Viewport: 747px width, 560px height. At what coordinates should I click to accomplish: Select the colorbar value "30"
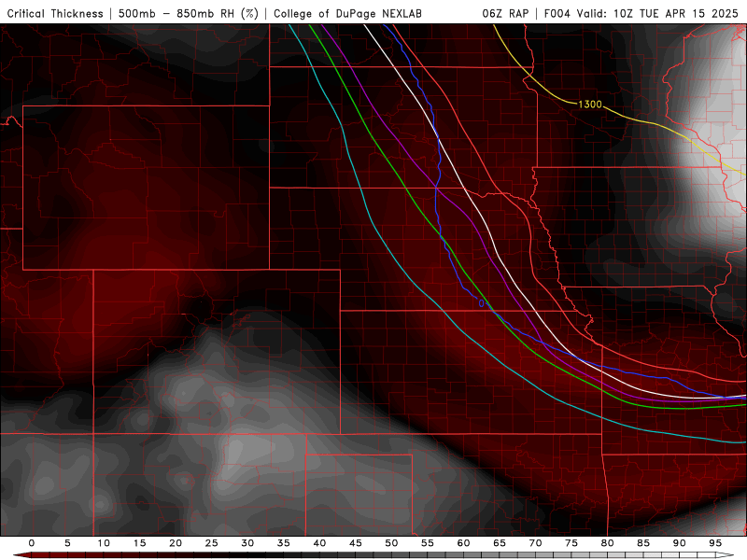click(x=247, y=543)
